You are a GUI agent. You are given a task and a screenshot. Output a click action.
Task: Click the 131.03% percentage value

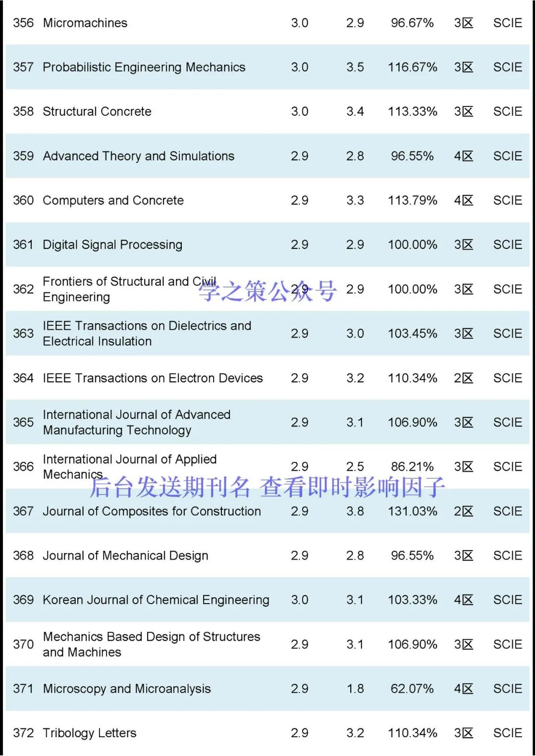coord(412,511)
